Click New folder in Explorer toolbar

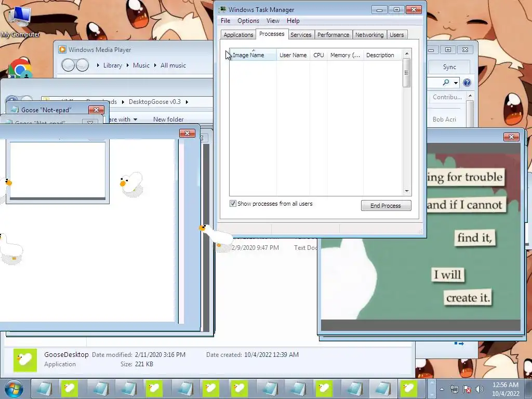[x=168, y=119]
